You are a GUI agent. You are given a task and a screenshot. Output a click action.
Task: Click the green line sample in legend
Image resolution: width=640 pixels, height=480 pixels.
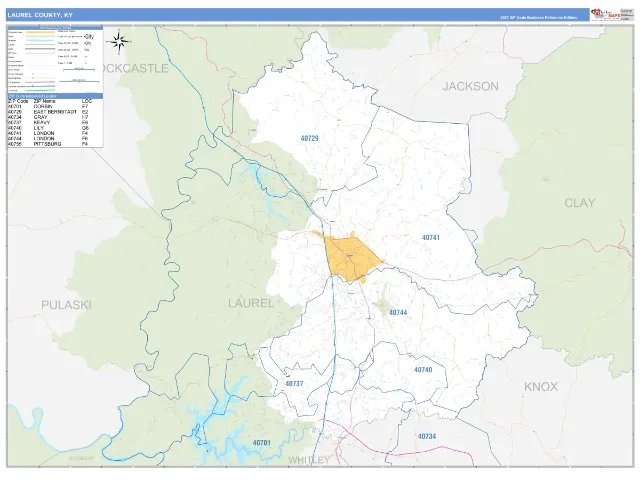tap(40, 90)
